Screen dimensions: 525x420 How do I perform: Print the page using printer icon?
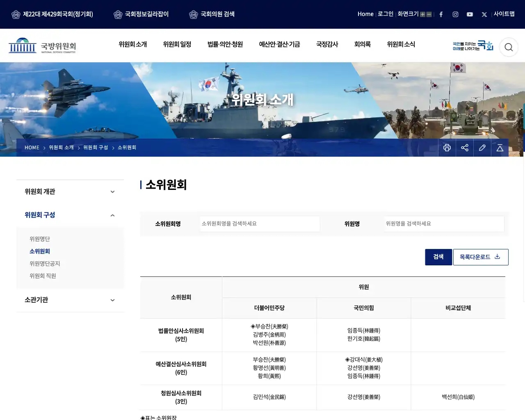(x=447, y=148)
